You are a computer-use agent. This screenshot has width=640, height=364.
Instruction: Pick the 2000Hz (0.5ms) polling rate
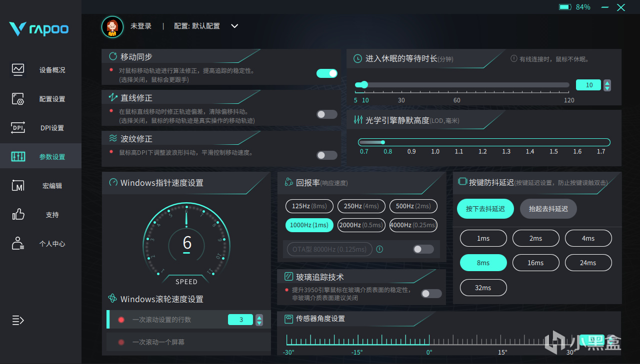(x=361, y=225)
